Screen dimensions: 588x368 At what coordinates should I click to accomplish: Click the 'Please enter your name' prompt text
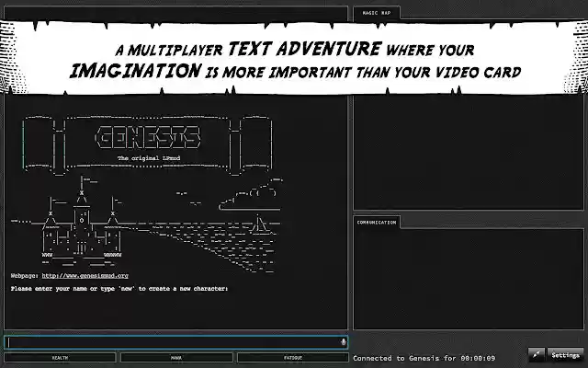tap(119, 289)
